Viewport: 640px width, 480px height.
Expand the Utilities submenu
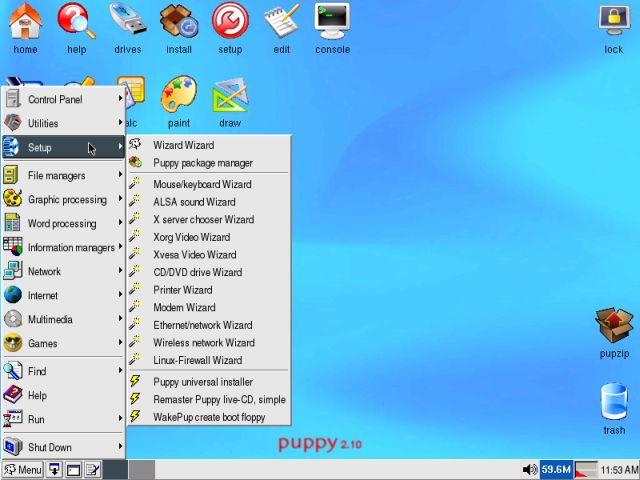coord(63,123)
